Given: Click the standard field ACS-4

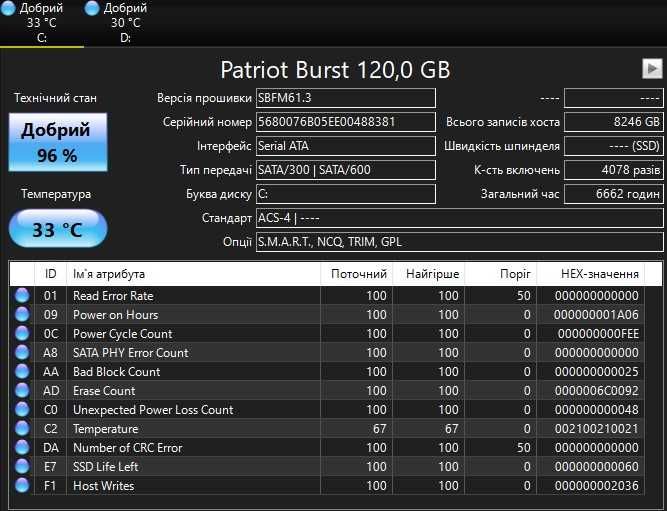Looking at the screenshot, I should [459, 218].
